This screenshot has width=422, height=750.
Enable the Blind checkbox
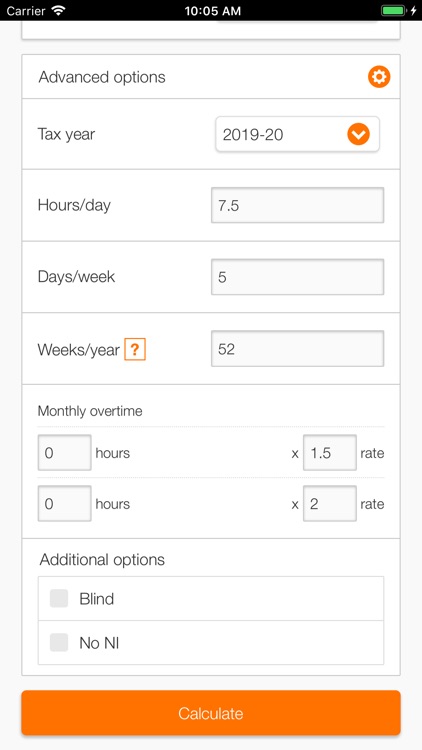click(x=59, y=598)
